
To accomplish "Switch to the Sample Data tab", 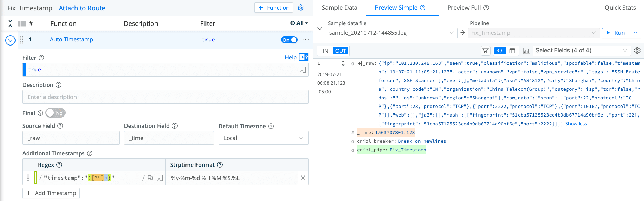I will 339,8.
